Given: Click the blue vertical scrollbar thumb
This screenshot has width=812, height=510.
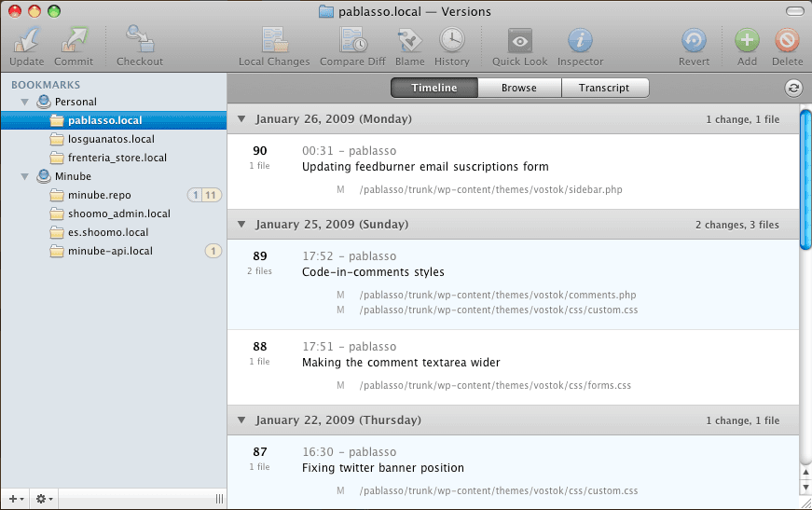Looking at the screenshot, I should (x=805, y=179).
